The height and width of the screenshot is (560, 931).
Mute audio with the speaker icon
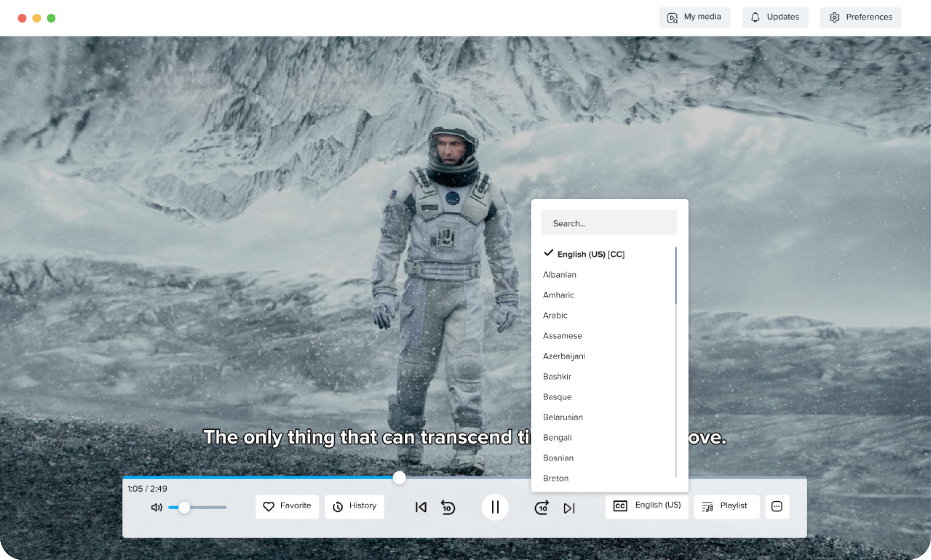pos(156,508)
